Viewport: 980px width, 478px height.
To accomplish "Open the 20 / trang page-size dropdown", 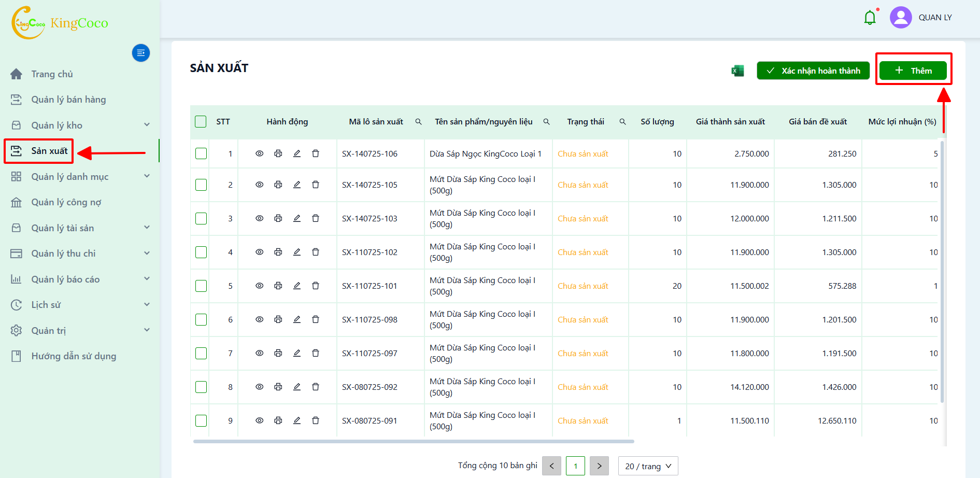I will tap(648, 466).
